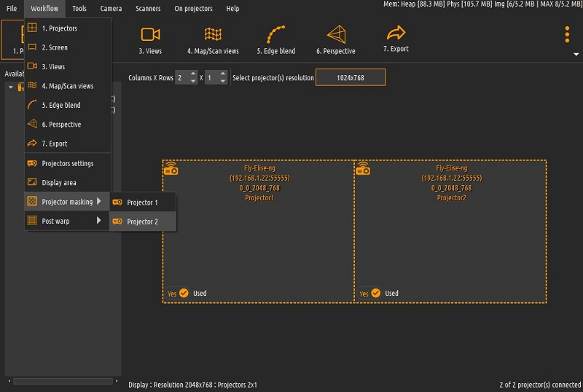Click the projector icon in the tree
583x392 pixels.
coord(21,87)
